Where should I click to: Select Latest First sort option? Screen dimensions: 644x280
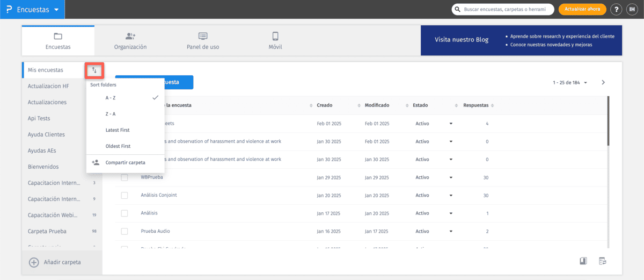(x=118, y=130)
